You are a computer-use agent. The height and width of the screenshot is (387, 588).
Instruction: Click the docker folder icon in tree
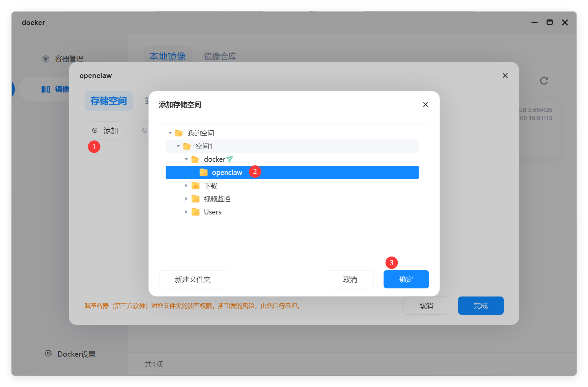[x=195, y=159]
